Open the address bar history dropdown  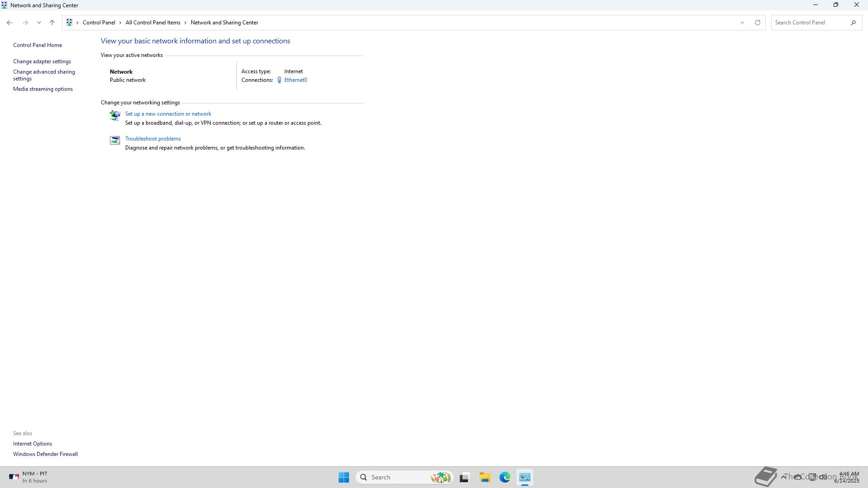742,23
